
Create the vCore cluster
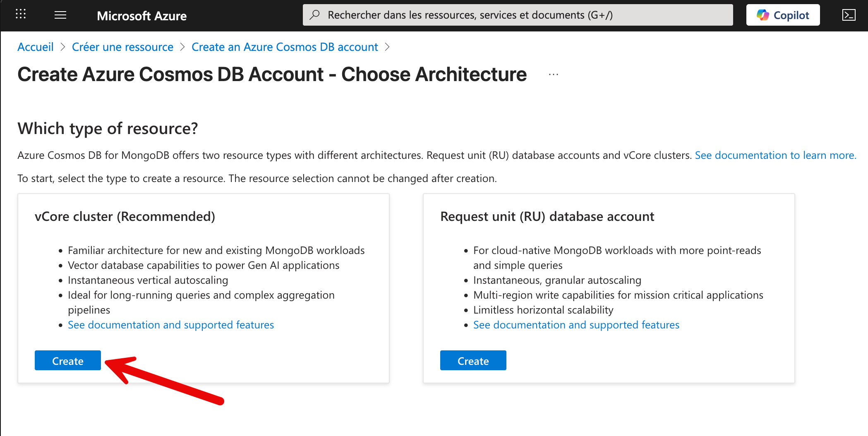coord(67,360)
